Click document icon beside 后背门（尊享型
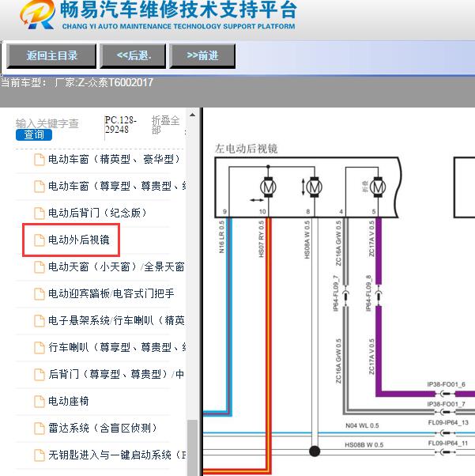The width and height of the screenshot is (475, 476). point(40,374)
